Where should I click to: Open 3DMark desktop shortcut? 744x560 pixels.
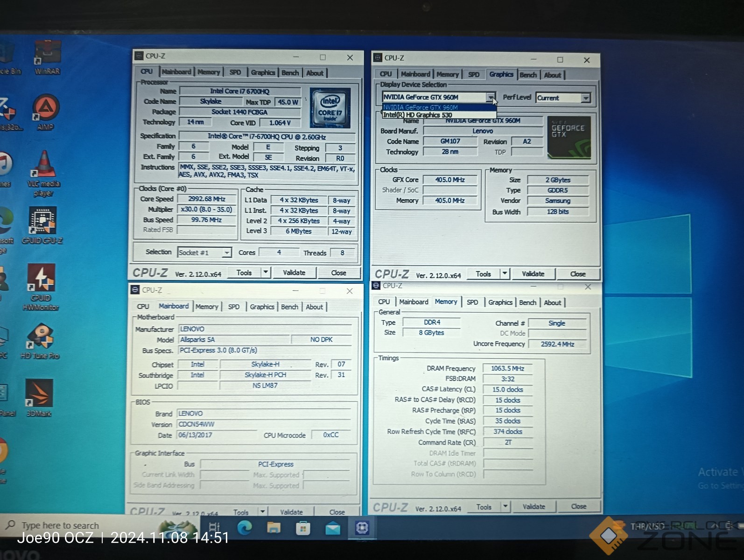pos(39,398)
